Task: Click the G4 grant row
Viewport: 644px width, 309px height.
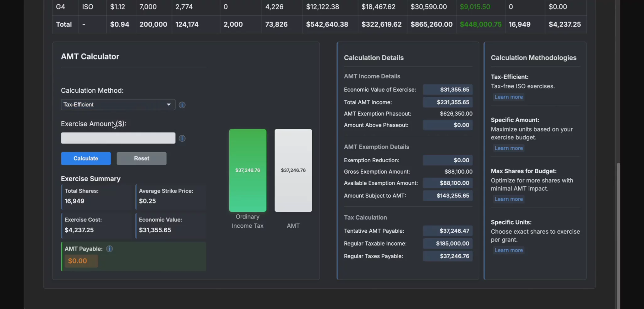Action: [x=319, y=7]
